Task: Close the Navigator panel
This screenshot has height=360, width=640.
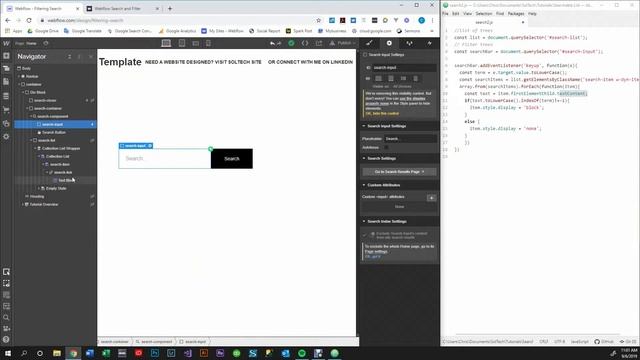Action: click(91, 57)
